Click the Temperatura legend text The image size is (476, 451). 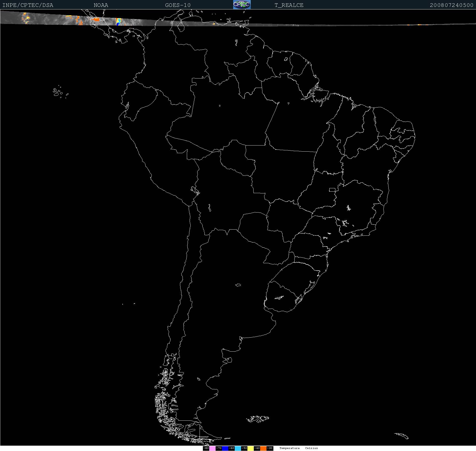pyautogui.click(x=289, y=448)
